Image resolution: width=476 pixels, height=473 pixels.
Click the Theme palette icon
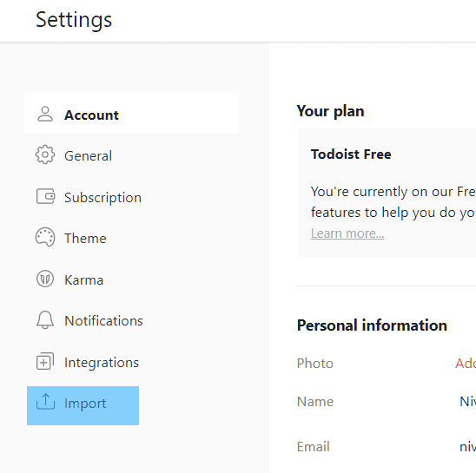point(45,237)
